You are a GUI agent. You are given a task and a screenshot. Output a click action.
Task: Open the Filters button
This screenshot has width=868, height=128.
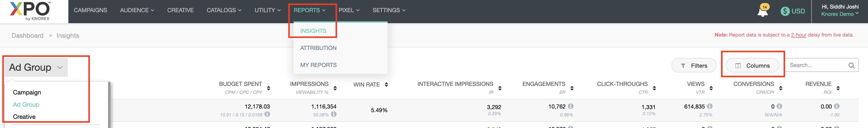[x=694, y=66]
